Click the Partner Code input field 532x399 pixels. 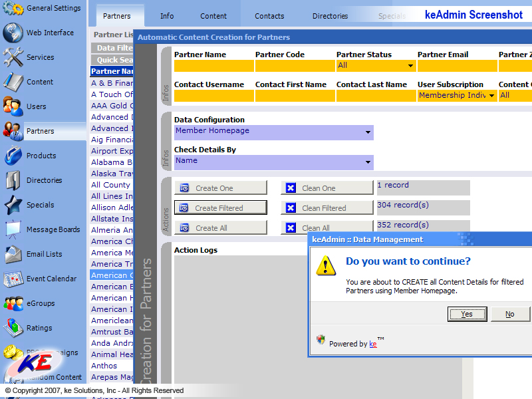[295, 66]
